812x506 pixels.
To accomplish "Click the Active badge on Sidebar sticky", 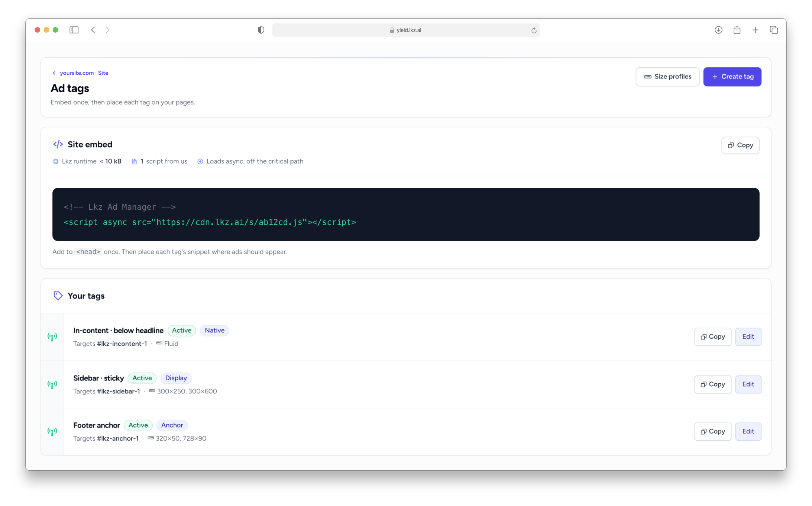I will click(142, 378).
